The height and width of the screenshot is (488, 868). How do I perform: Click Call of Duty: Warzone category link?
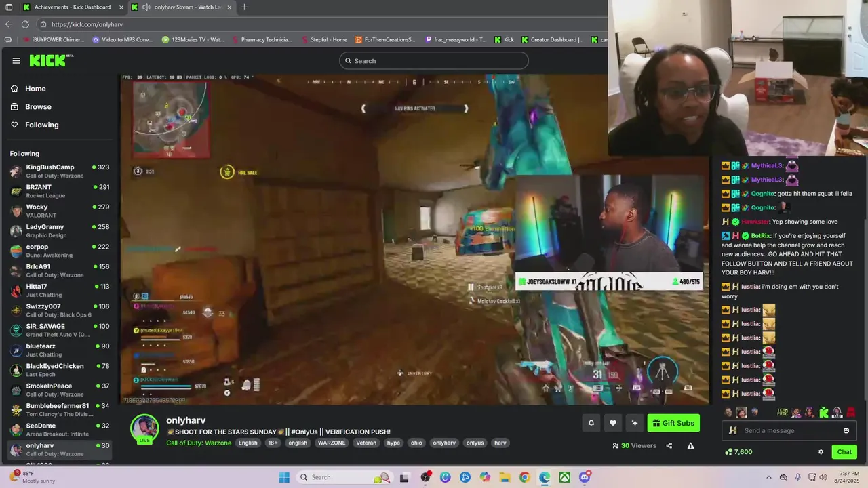[x=199, y=443]
